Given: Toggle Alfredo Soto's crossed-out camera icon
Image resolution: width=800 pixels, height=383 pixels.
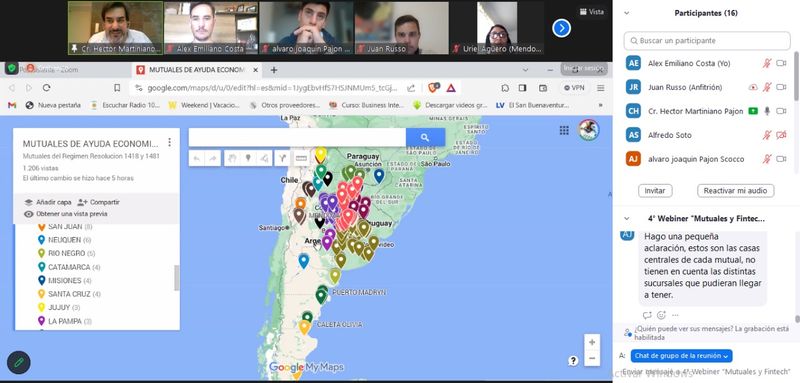Looking at the screenshot, I should tap(781, 135).
